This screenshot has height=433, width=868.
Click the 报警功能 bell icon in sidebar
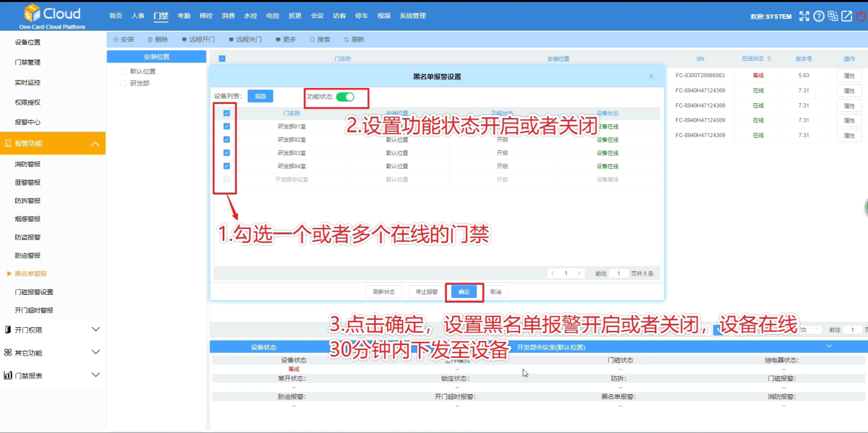point(8,143)
